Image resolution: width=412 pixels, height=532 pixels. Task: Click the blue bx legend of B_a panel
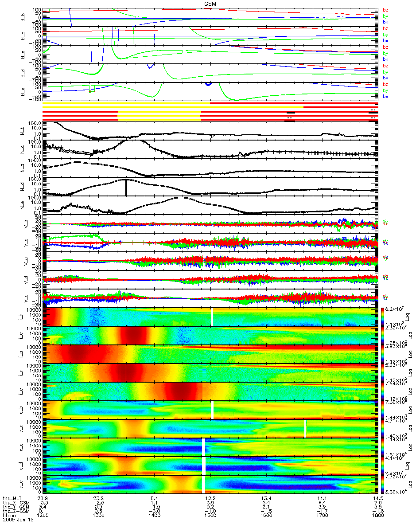(385, 59)
